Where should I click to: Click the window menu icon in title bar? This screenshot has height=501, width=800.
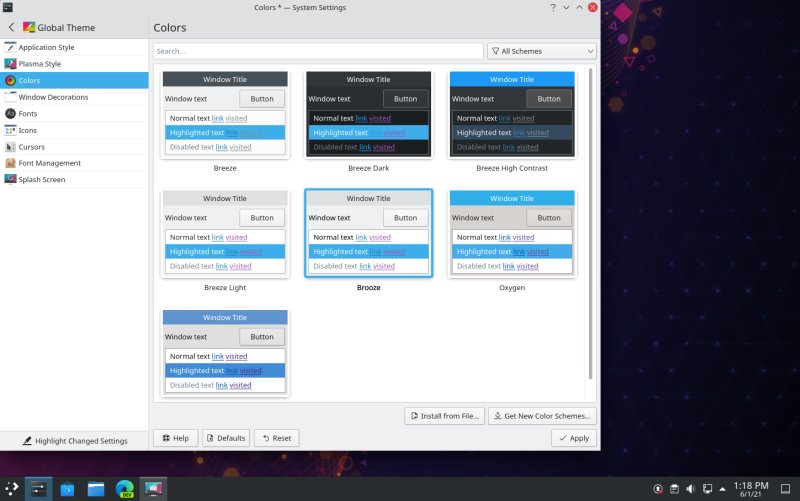point(8,7)
